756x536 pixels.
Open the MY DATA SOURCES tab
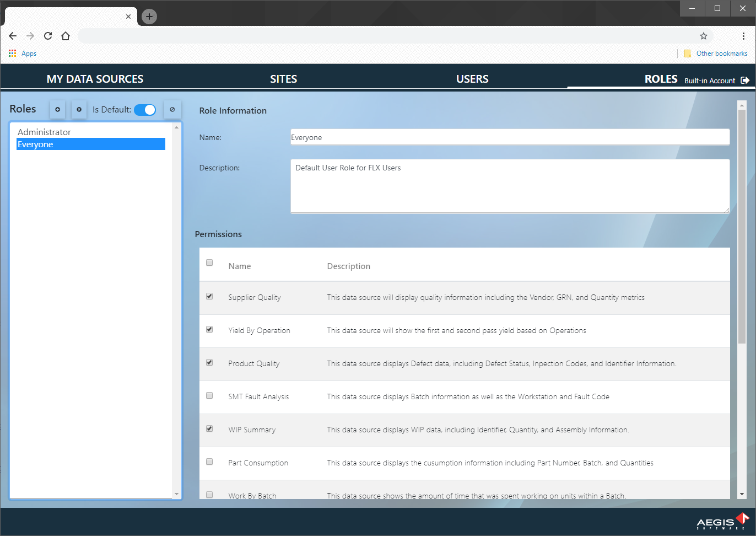point(95,79)
